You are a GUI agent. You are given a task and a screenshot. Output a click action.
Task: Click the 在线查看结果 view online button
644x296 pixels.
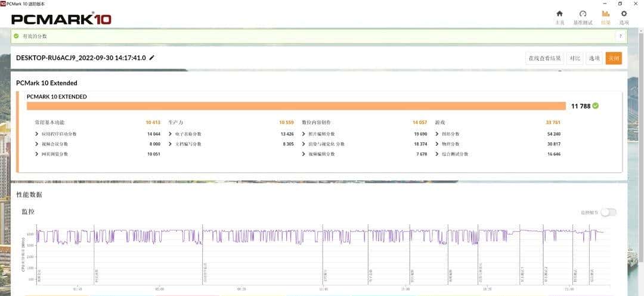[x=544, y=58]
